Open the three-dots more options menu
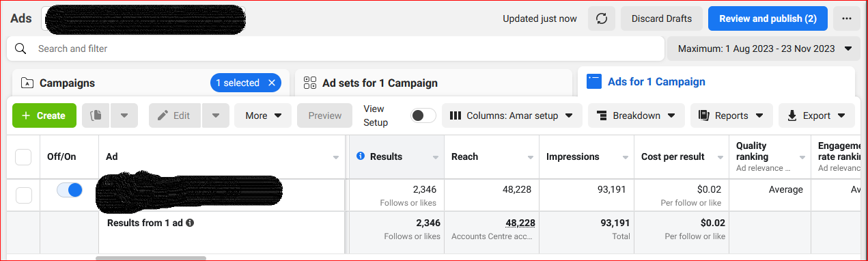868x261 pixels. pyautogui.click(x=847, y=18)
